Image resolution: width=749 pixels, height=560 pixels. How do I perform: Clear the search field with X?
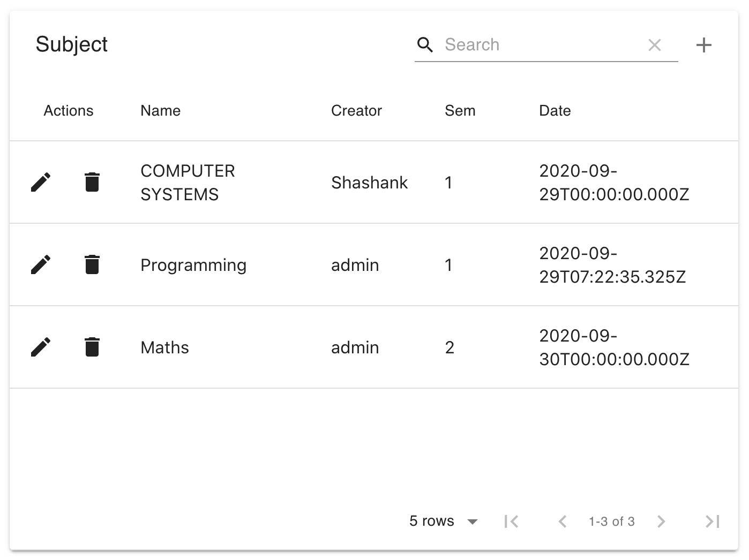click(655, 45)
